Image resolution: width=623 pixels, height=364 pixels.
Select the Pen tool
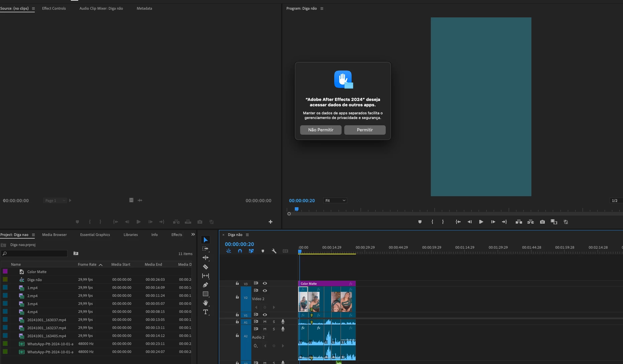[x=206, y=285]
